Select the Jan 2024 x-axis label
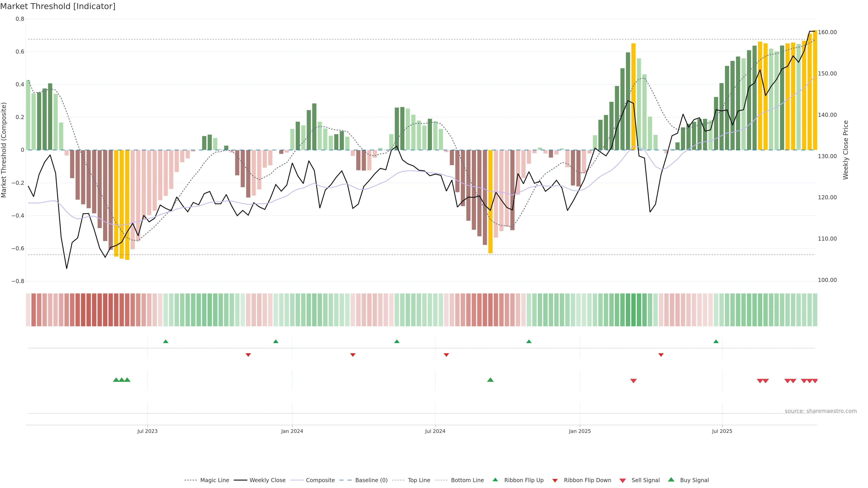 (292, 431)
